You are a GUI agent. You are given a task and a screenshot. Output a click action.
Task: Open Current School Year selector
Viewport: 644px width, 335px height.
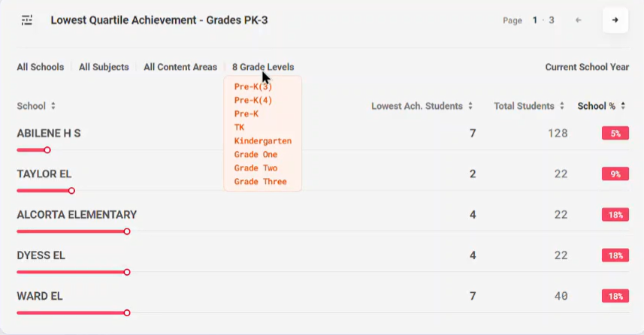tap(587, 67)
